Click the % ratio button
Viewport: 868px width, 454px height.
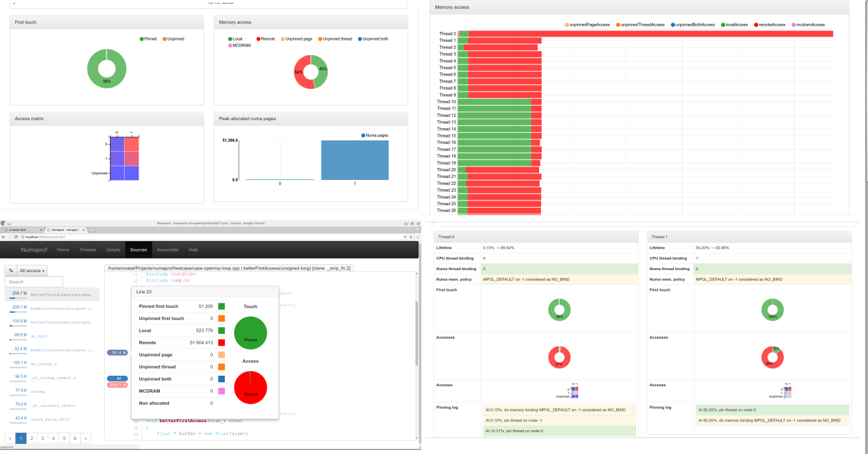[11, 271]
